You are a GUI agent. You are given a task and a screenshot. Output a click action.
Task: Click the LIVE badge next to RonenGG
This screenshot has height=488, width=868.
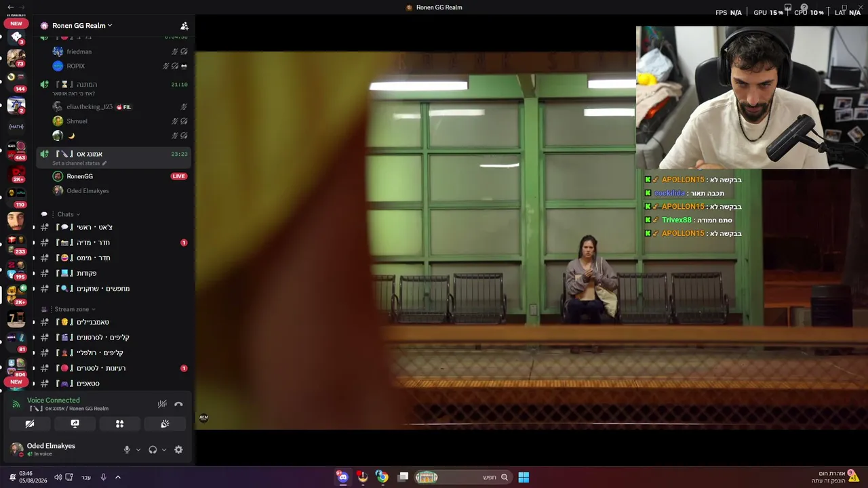tap(178, 176)
